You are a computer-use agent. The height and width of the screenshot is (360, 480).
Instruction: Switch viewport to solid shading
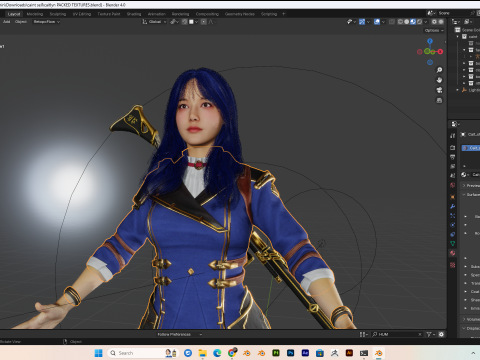(406, 22)
